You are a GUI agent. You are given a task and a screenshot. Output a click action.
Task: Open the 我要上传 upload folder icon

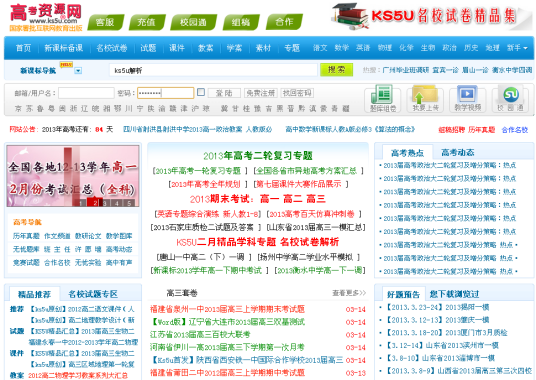pos(425,99)
